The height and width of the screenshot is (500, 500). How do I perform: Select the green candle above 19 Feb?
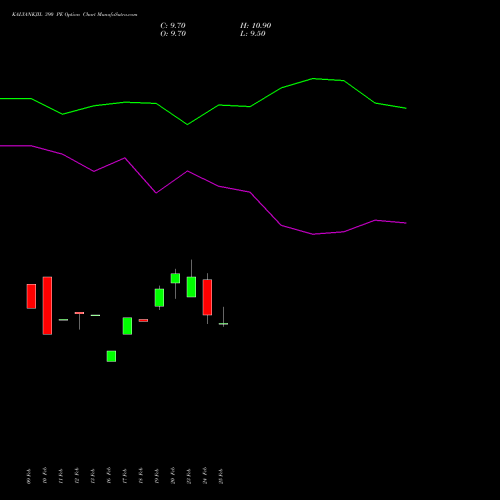pyautogui.click(x=159, y=298)
